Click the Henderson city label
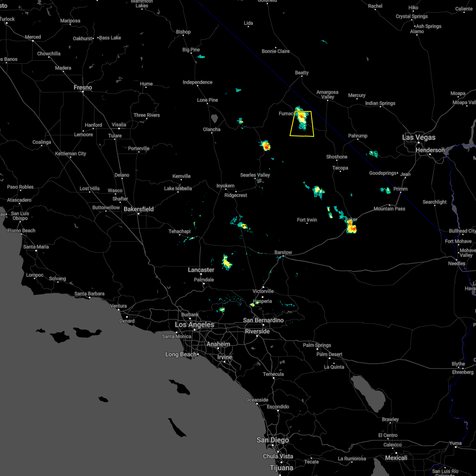 coord(430,150)
